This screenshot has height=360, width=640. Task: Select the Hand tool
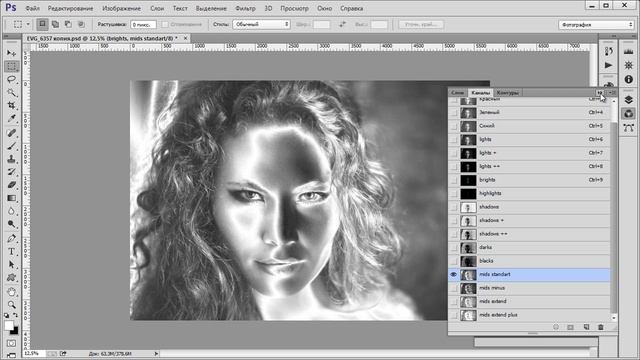click(x=11, y=292)
